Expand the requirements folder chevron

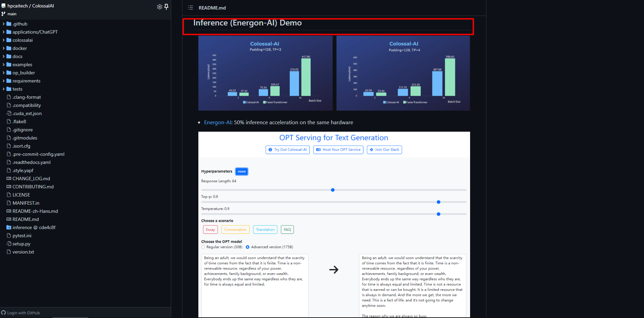(3, 81)
